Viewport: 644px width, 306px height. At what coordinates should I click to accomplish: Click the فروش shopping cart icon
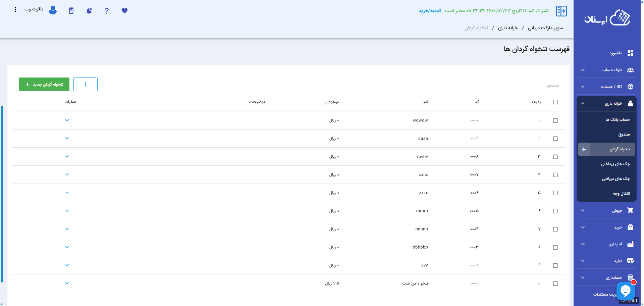[631, 210]
